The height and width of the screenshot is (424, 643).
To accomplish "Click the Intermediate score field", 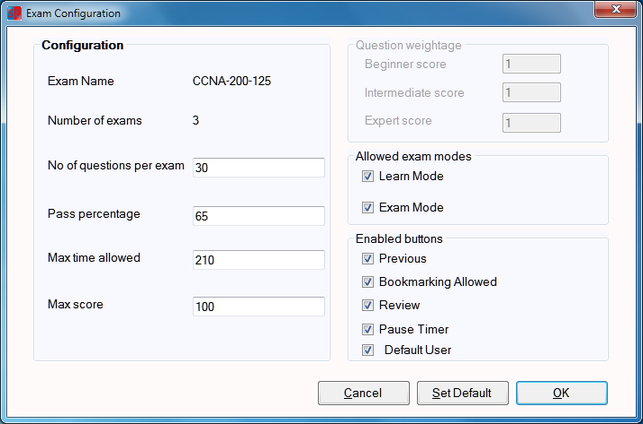I will click(x=531, y=92).
